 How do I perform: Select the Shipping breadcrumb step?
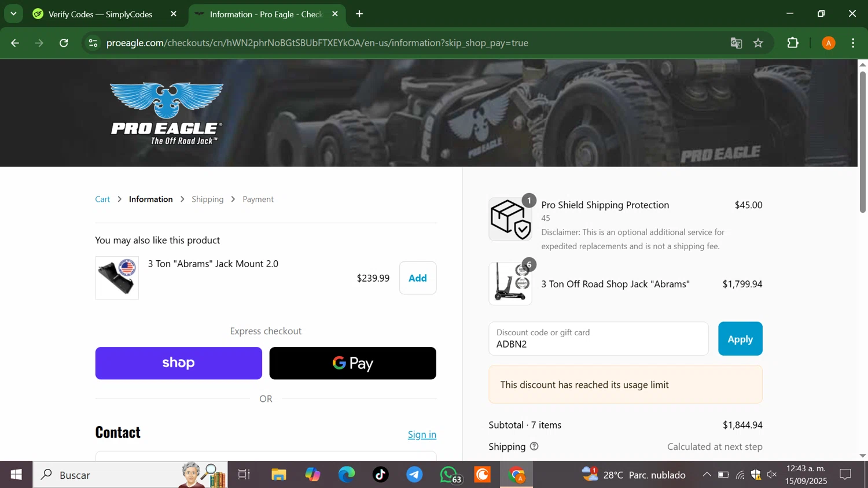(x=207, y=199)
